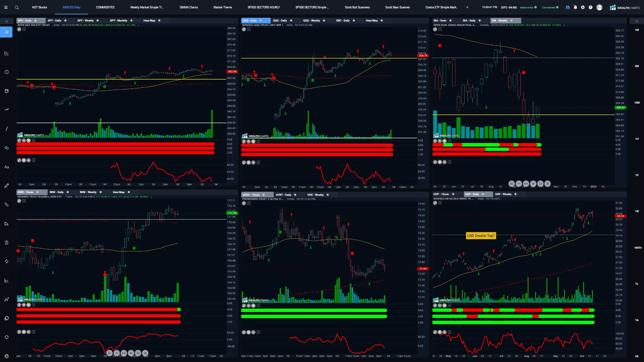Toggle the dot on UUP - 15min tab

pyautogui.click(x=453, y=194)
